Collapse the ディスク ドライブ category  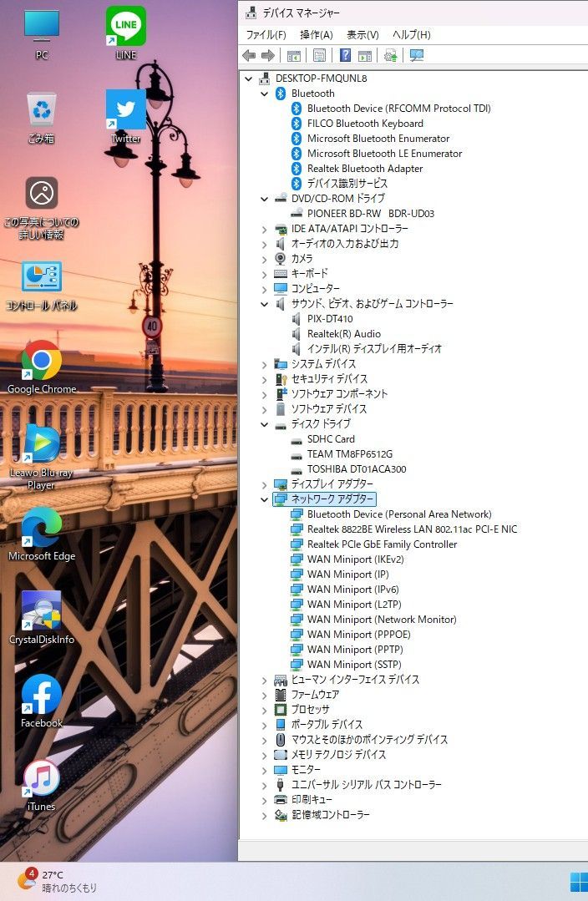point(265,424)
